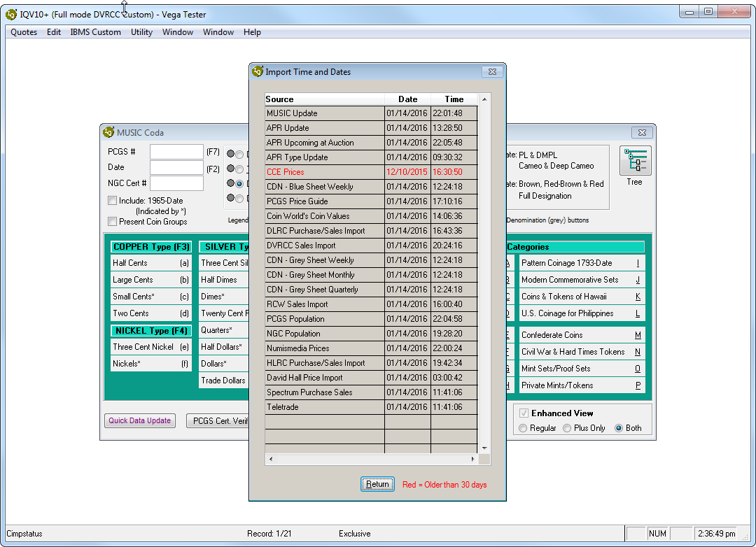The image size is (756, 547).
Task: Select the Small Cents* denomination button
Action: pos(151,297)
